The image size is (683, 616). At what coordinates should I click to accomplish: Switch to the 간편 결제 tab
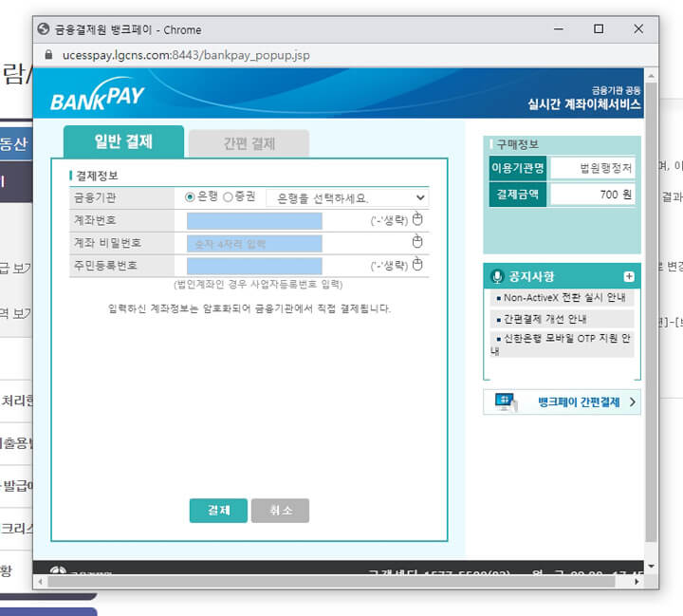(x=249, y=143)
